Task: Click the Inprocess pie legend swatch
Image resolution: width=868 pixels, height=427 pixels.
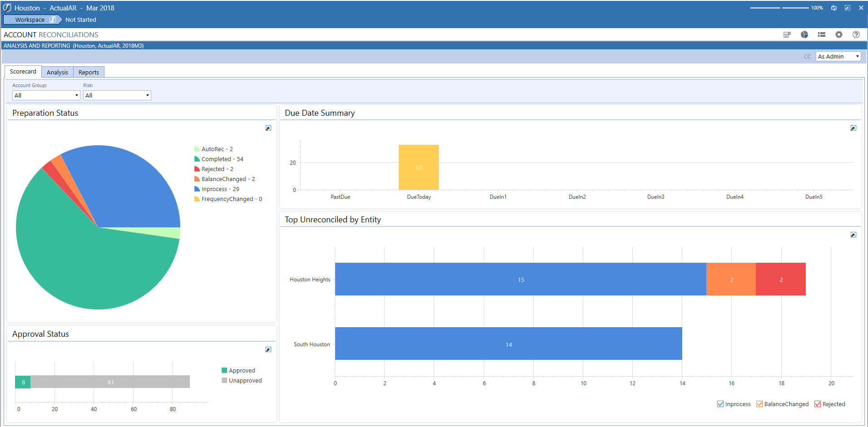Action: [x=197, y=189]
